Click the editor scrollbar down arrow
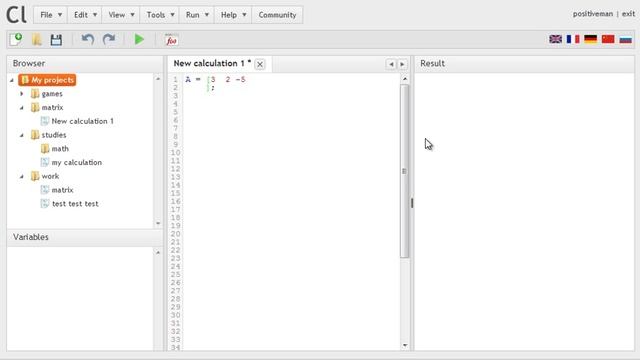The height and width of the screenshot is (360, 640). 404,345
